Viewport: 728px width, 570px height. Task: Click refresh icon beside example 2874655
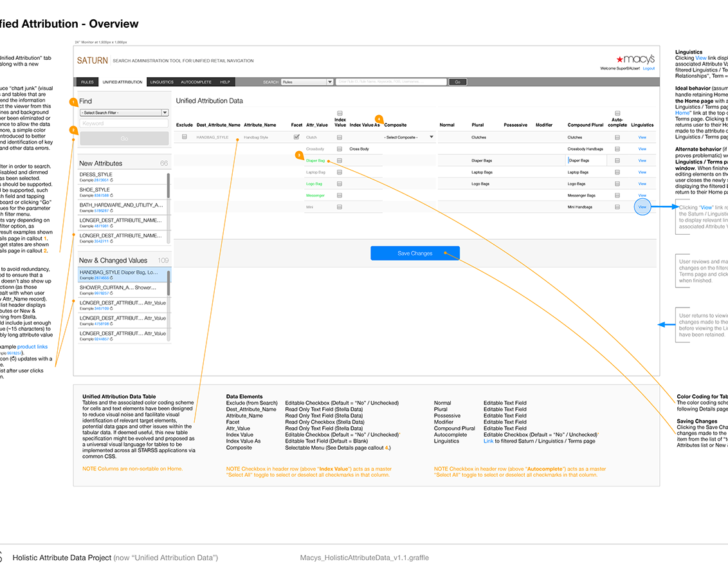click(111, 278)
